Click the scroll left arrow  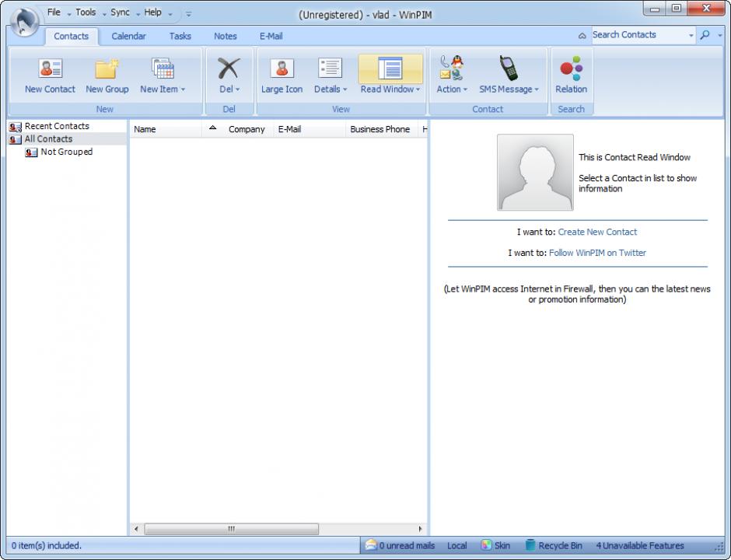(135, 529)
